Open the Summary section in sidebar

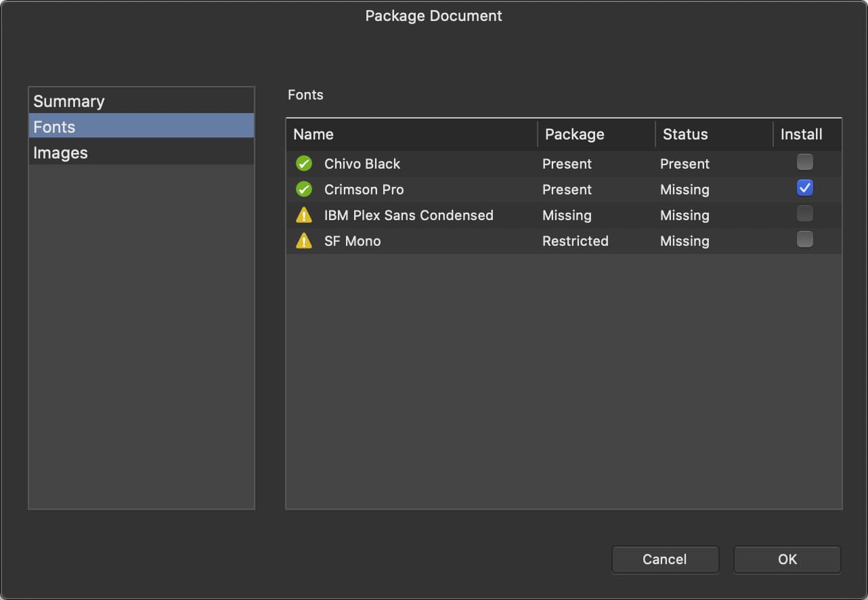click(142, 101)
